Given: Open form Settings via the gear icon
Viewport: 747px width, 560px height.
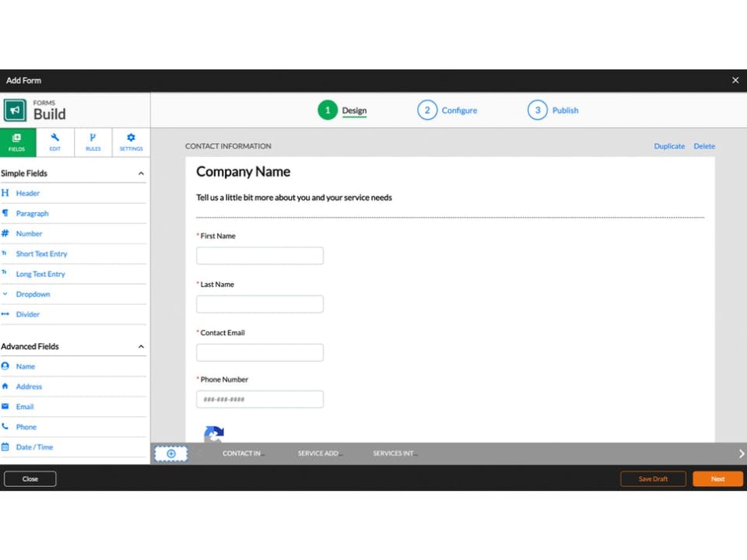Looking at the screenshot, I should [x=131, y=142].
